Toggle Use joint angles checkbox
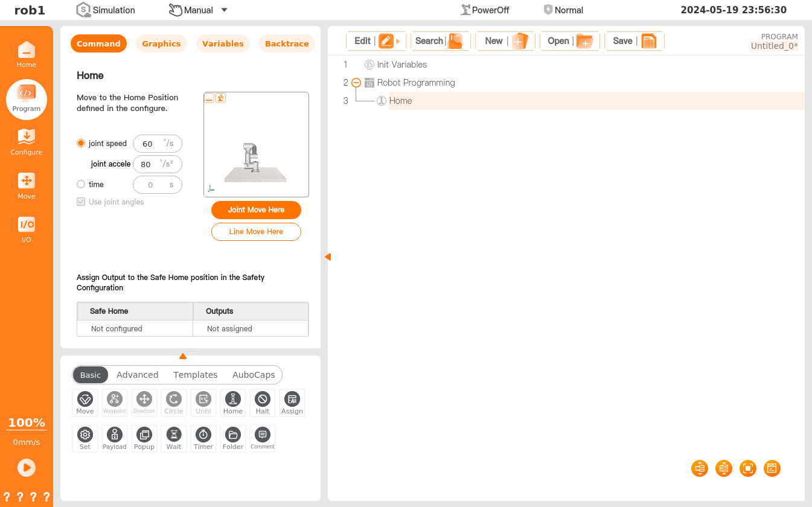This screenshot has height=507, width=812. tap(81, 202)
